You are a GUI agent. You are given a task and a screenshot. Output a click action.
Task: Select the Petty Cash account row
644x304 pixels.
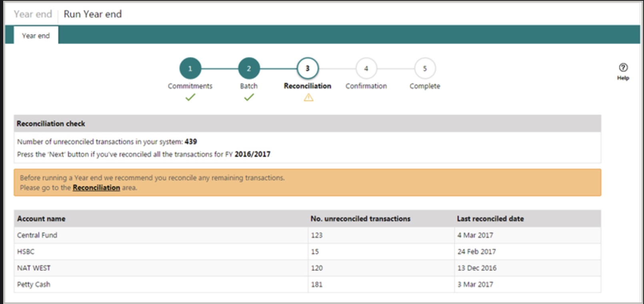point(307,284)
